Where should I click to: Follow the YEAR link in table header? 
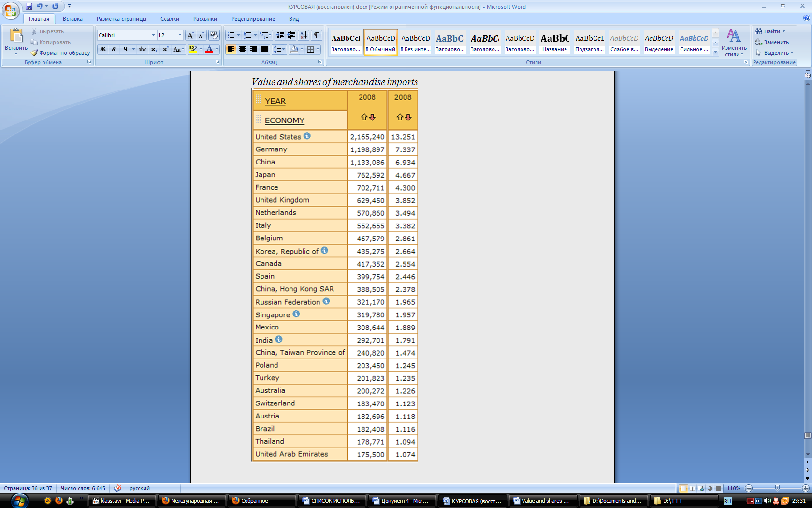coord(275,101)
